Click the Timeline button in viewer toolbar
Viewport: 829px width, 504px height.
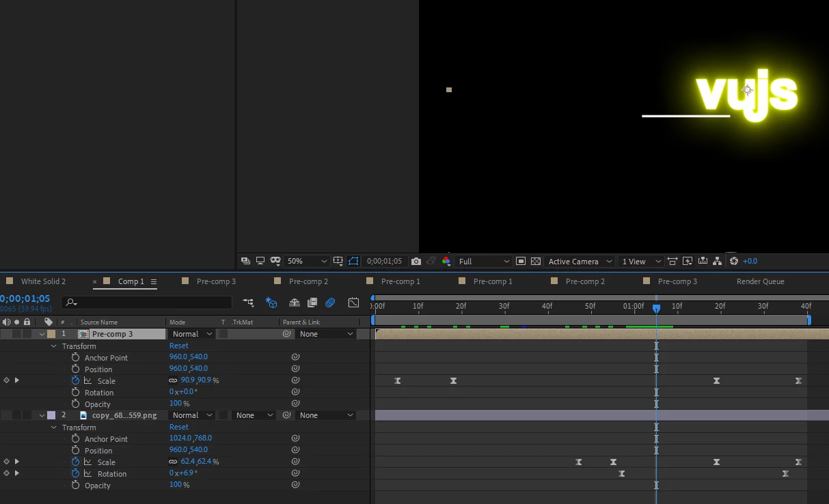(x=703, y=261)
